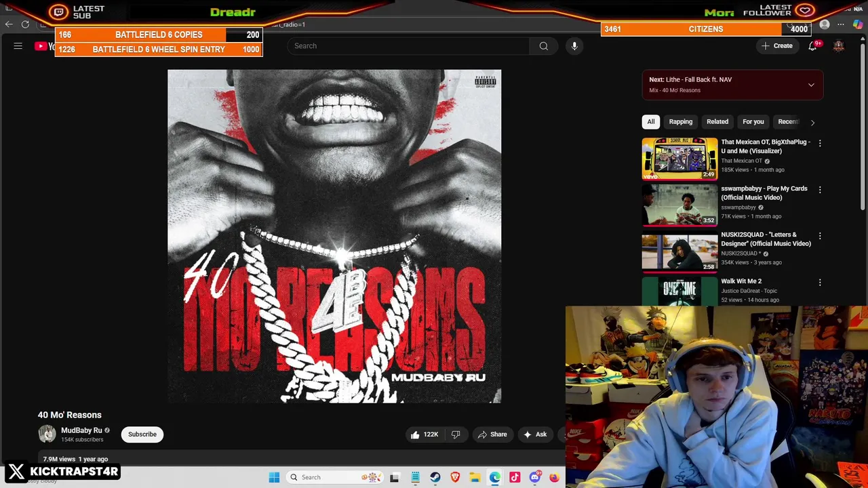The height and width of the screenshot is (488, 868).
Task: Open Play My Cards (Official Music Video) title
Action: [764, 193]
